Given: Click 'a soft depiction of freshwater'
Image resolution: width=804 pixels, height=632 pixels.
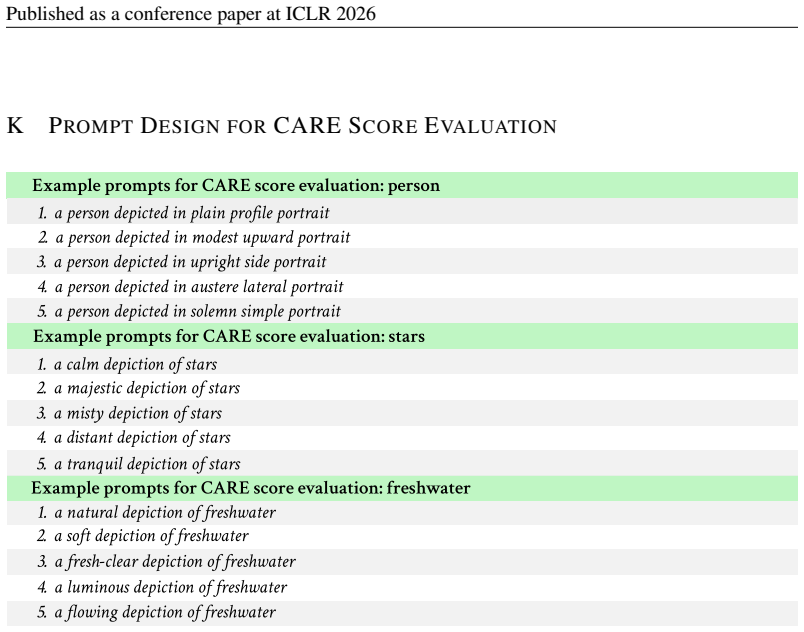Looking at the screenshot, I should 151,536.
